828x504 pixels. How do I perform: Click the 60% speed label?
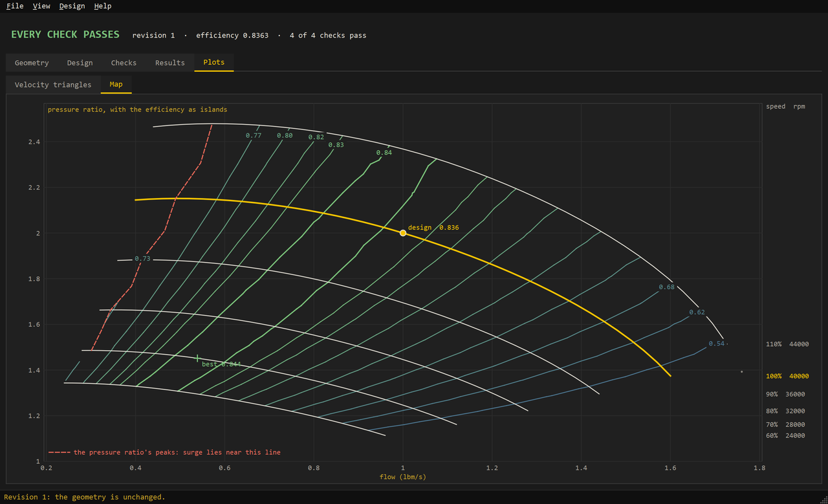click(785, 436)
